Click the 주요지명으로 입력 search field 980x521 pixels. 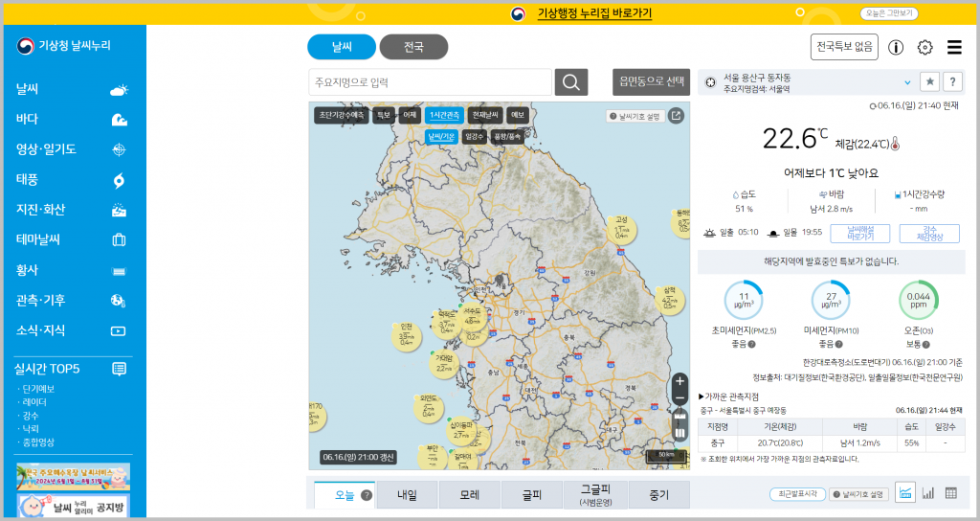(x=431, y=82)
